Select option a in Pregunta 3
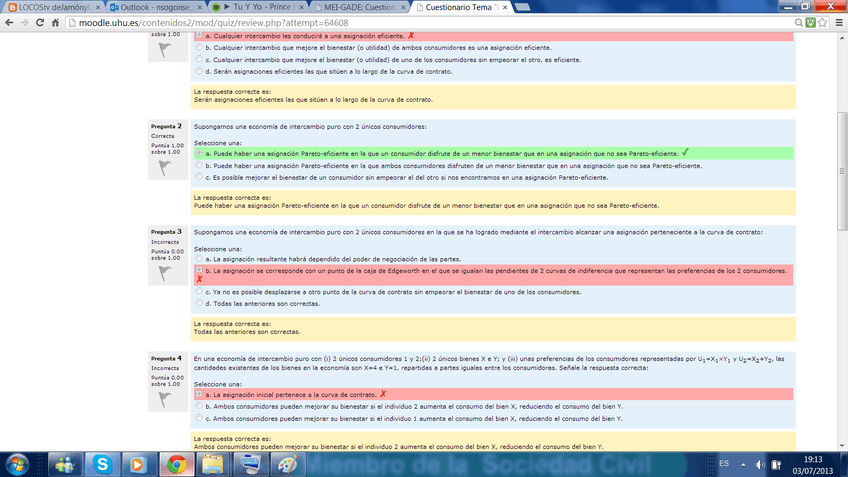The width and height of the screenshot is (848, 477). click(198, 258)
